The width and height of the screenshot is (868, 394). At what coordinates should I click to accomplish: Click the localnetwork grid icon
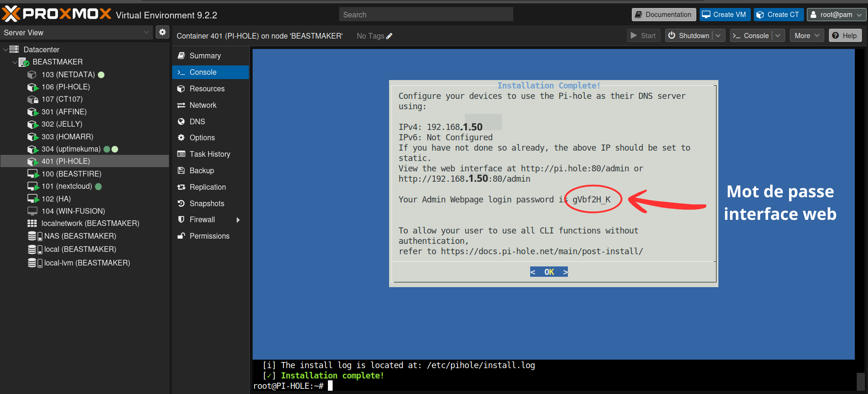[x=32, y=224]
